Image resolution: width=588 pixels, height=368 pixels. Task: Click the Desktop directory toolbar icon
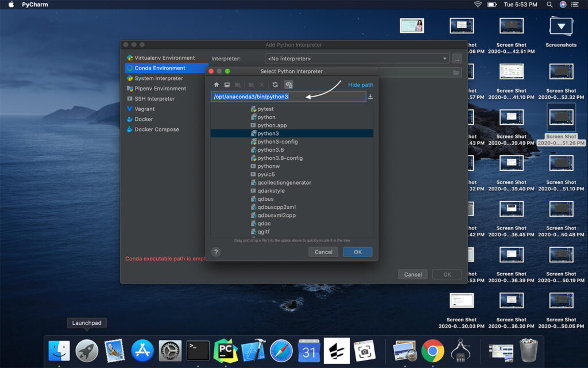coord(227,85)
